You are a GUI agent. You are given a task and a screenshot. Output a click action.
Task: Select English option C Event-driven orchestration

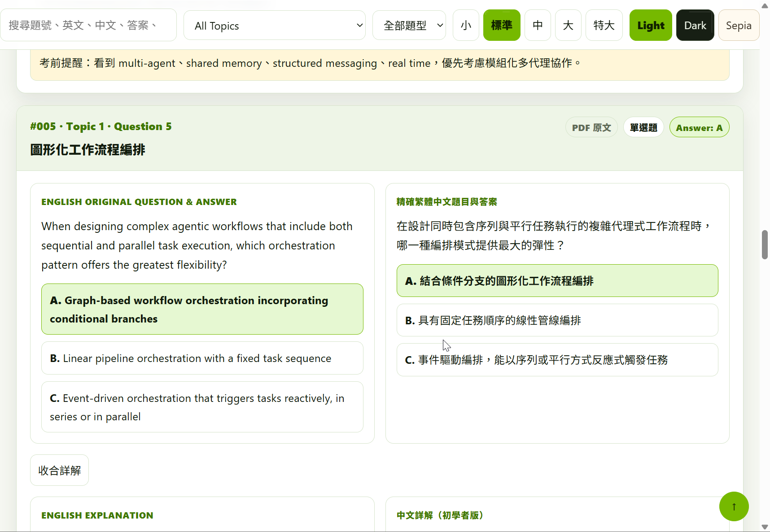(202, 407)
